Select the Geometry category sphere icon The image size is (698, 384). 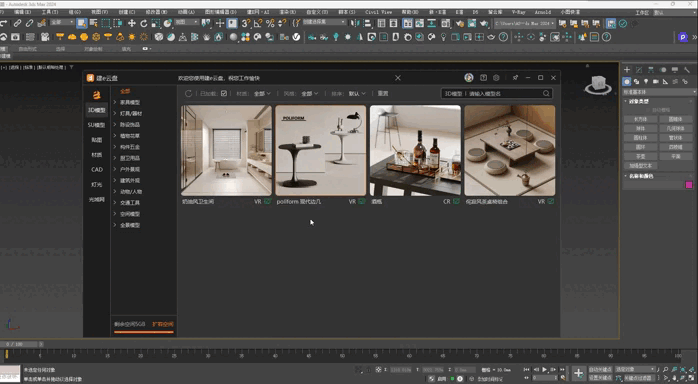[627, 81]
